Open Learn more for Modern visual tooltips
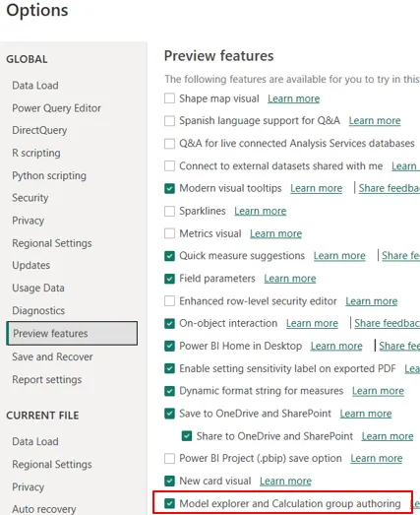Viewport: 420px width, 515px height. [x=316, y=188]
